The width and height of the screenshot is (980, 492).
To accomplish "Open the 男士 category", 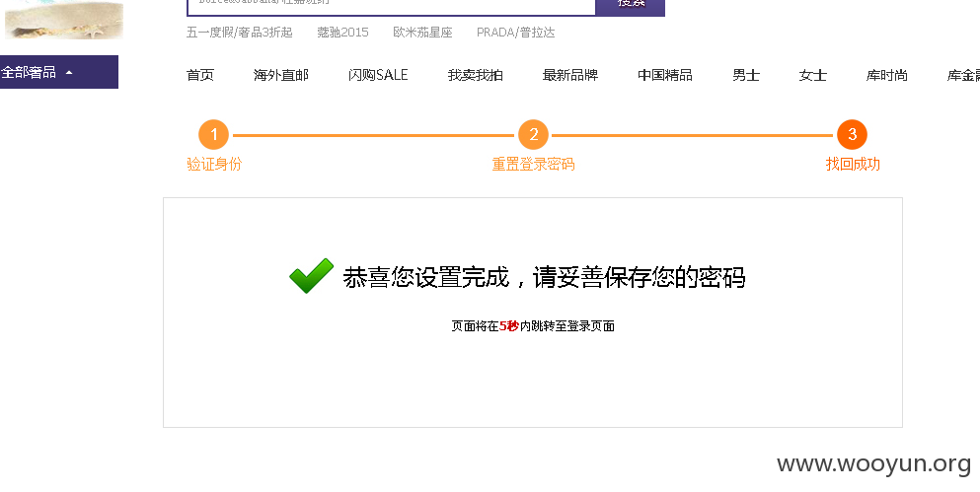I will coord(746,75).
